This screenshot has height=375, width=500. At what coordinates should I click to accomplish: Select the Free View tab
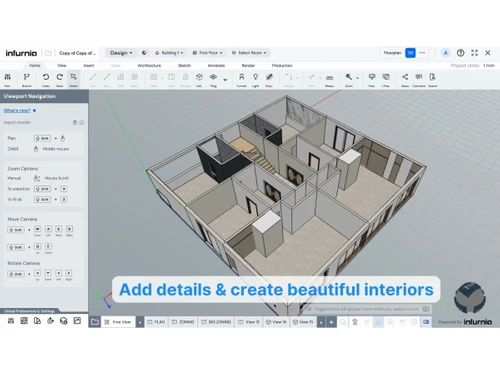(x=118, y=322)
